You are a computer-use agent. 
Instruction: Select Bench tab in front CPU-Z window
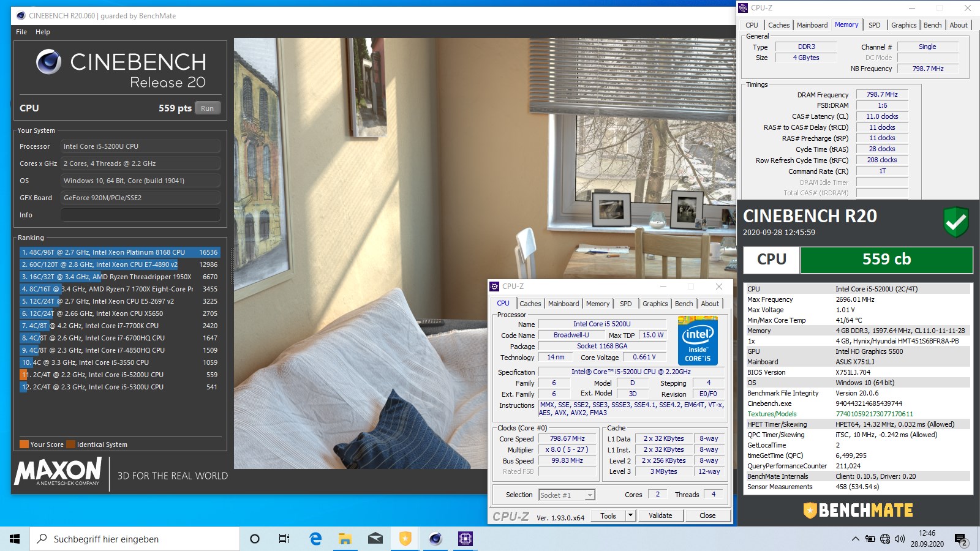(684, 304)
